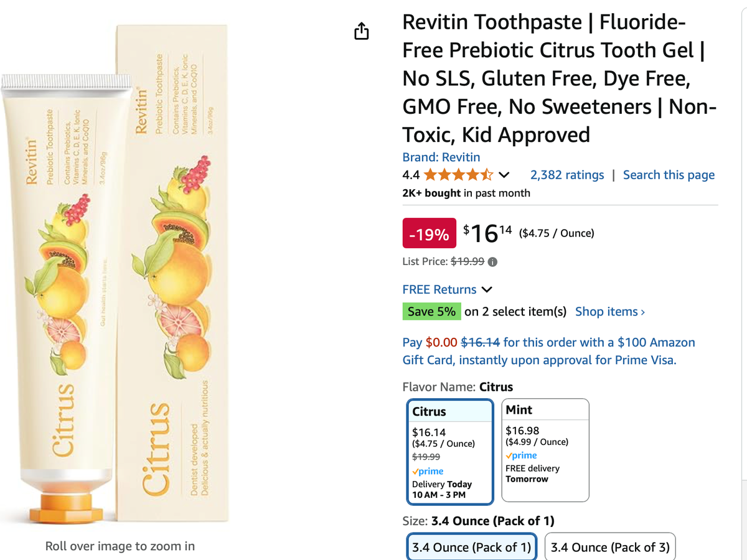Choose 3.4 Ounce Pack of 1 size

(x=471, y=548)
